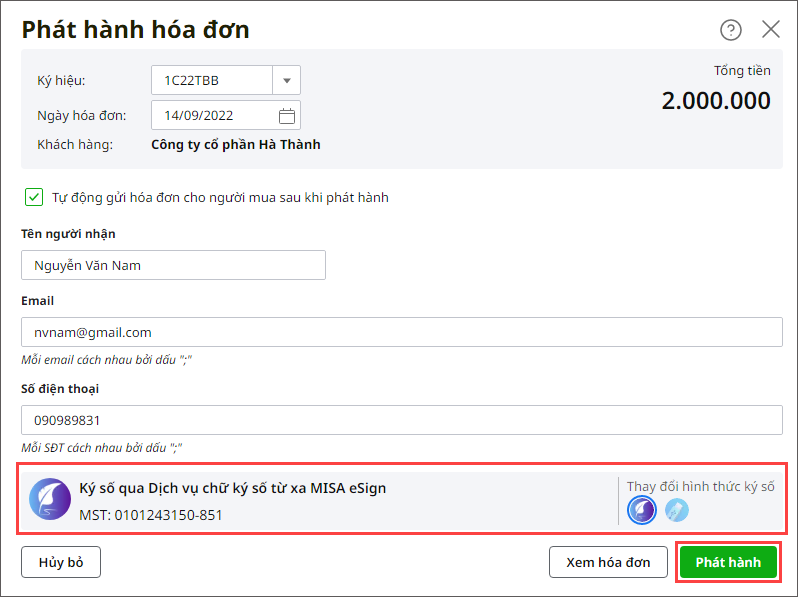Screen dimensions: 798x597
Task: Click the Email input field
Action: (x=402, y=332)
